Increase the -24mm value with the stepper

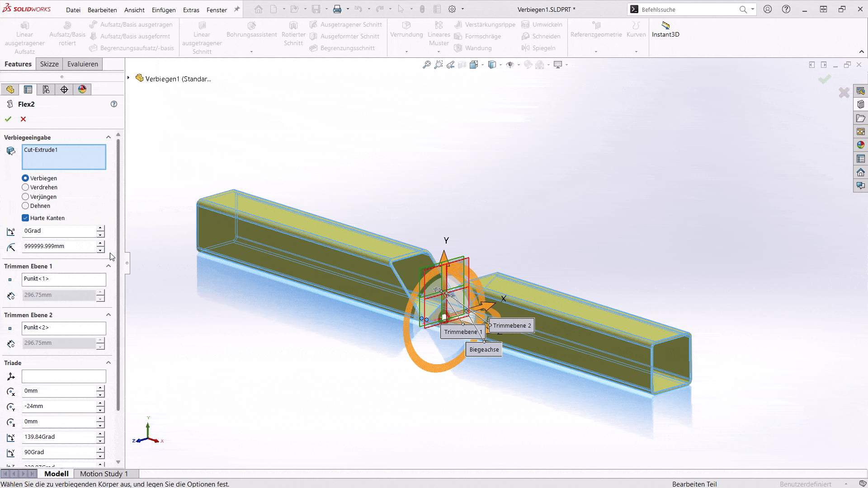tap(99, 404)
